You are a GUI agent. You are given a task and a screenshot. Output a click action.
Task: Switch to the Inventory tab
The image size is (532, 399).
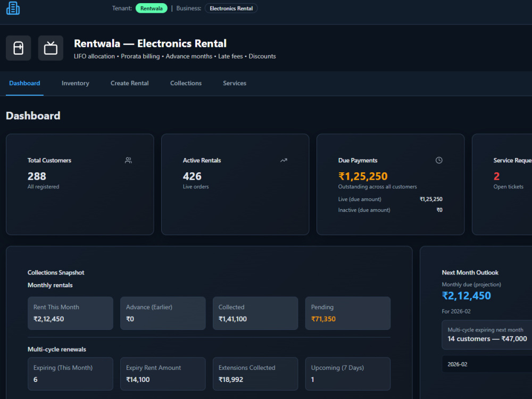coord(76,83)
